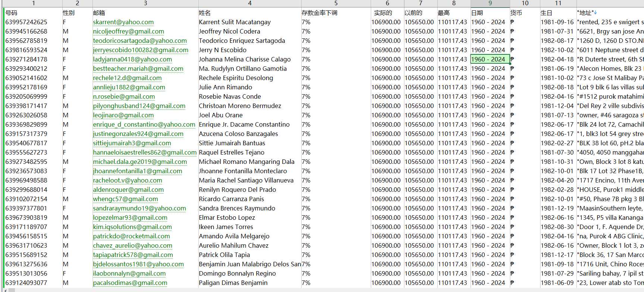644x292 pixels.
Task: Click the 性别 header cell
Action: (x=77, y=13)
